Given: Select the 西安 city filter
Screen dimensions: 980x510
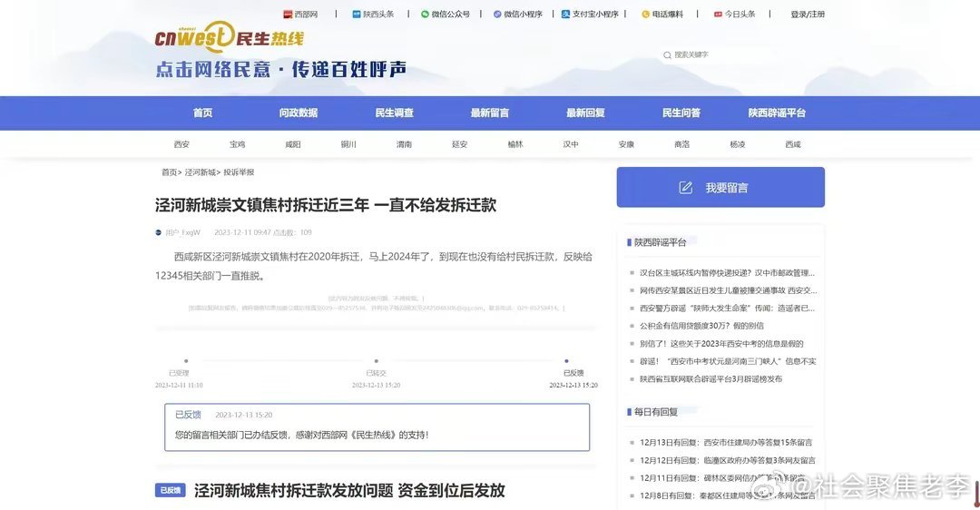Looking at the screenshot, I should pos(181,144).
